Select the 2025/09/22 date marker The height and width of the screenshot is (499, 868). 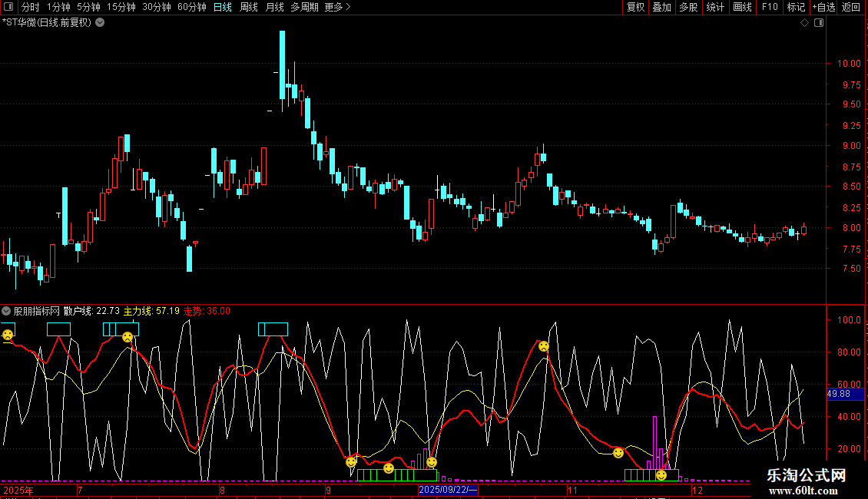[x=448, y=490]
